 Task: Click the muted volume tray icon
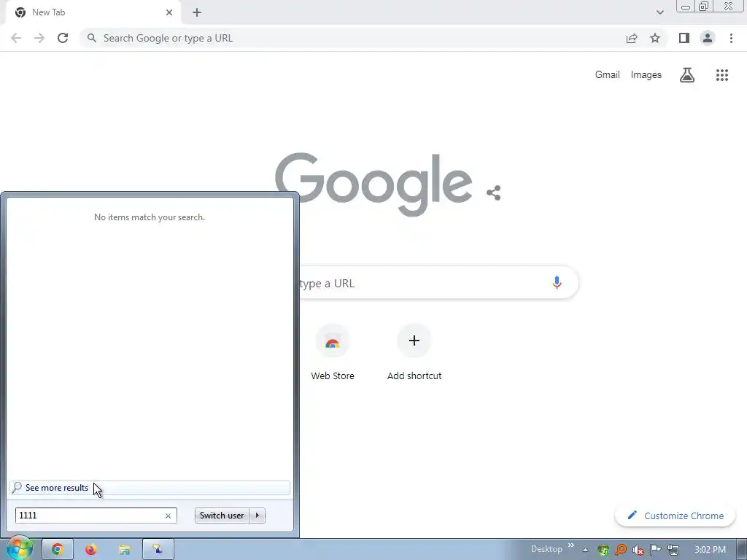click(x=638, y=550)
